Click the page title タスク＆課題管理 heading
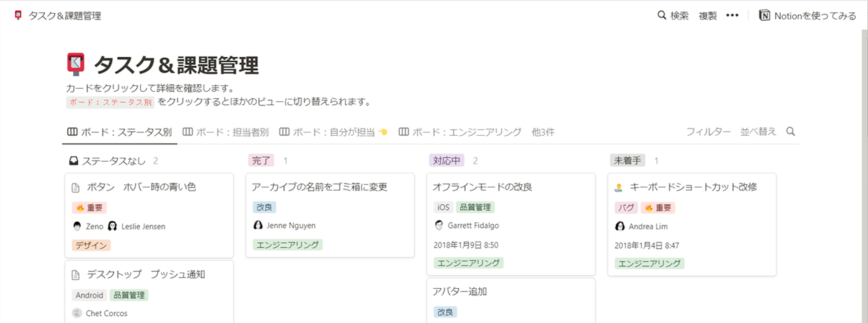868x323 pixels. click(x=176, y=65)
